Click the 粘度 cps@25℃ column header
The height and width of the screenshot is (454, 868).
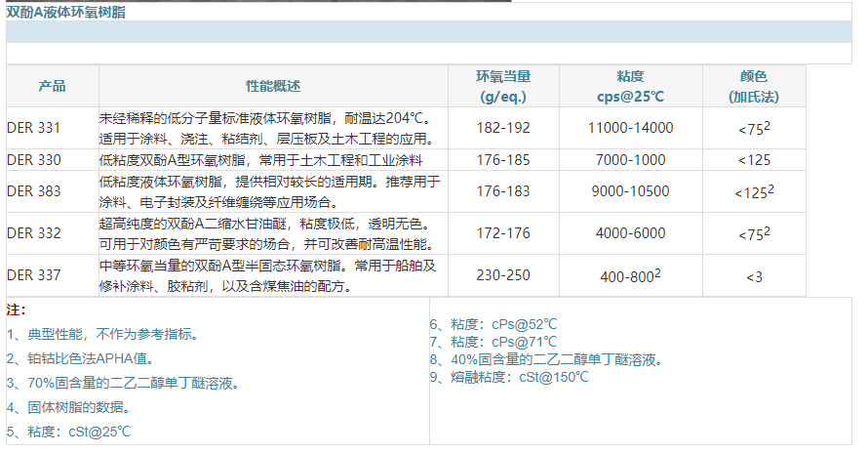click(630, 86)
